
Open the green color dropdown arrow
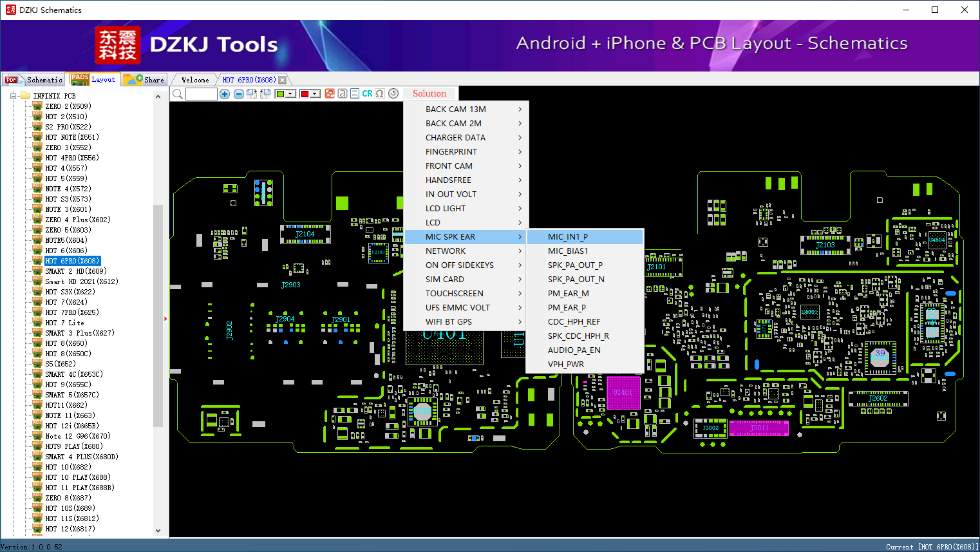pyautogui.click(x=290, y=94)
